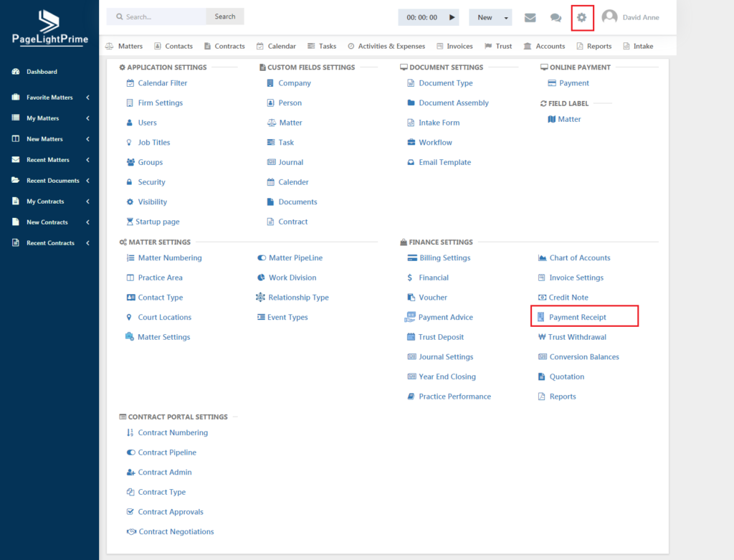
Task: Click the user avatar icon
Action: pos(609,17)
